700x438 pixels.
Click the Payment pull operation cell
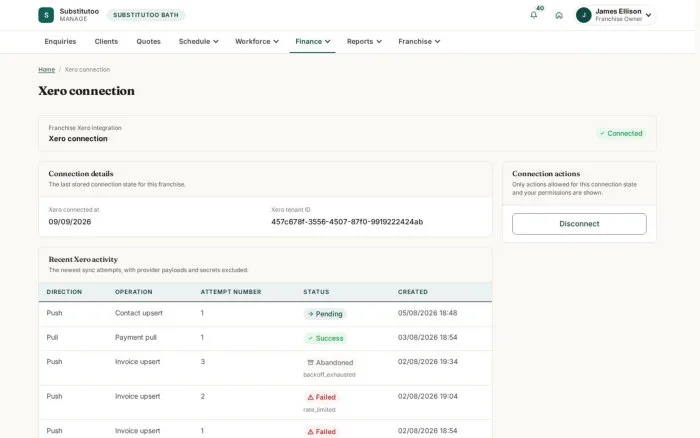(136, 337)
